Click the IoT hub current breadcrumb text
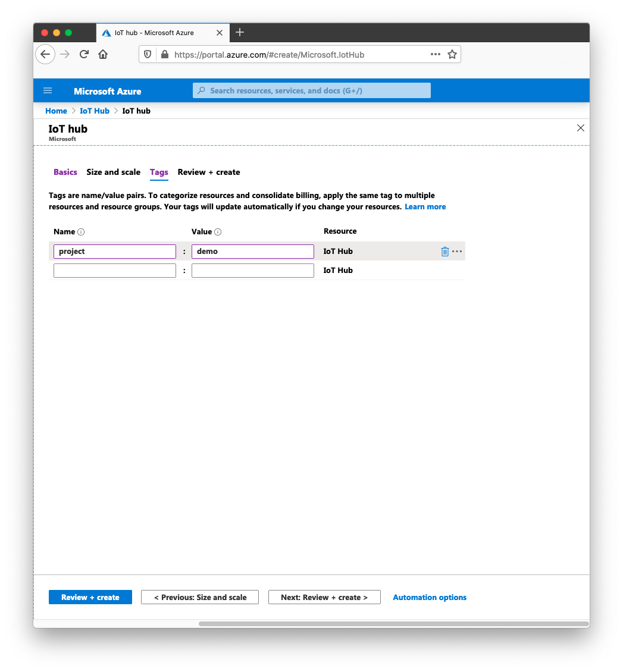The width and height of the screenshot is (623, 672). [136, 111]
